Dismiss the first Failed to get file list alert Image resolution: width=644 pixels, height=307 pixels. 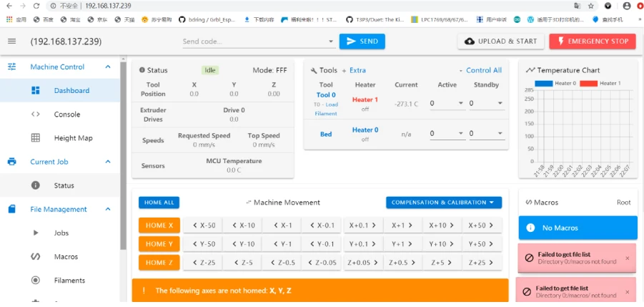point(627,258)
